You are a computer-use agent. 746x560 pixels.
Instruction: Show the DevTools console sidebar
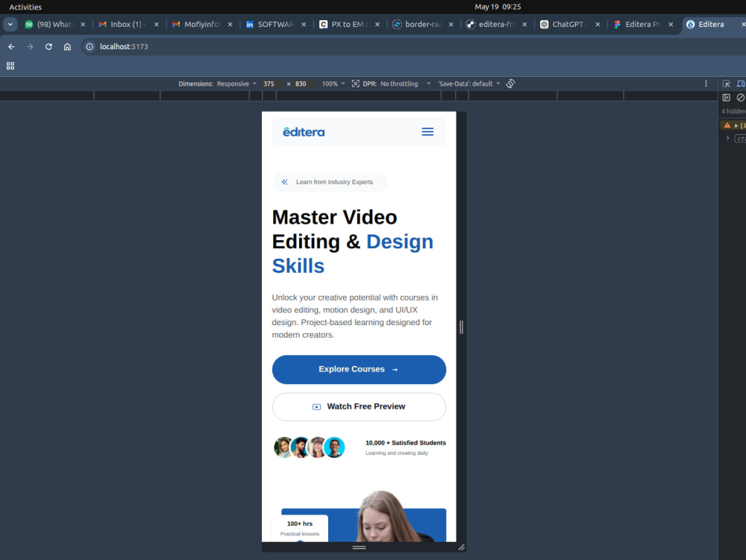727,98
